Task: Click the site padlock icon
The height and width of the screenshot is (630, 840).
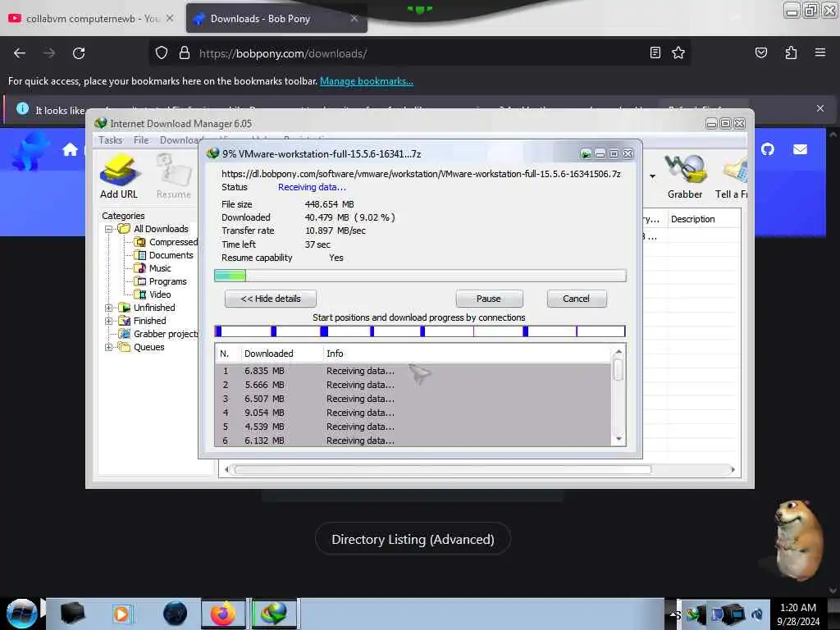Action: coord(185,53)
